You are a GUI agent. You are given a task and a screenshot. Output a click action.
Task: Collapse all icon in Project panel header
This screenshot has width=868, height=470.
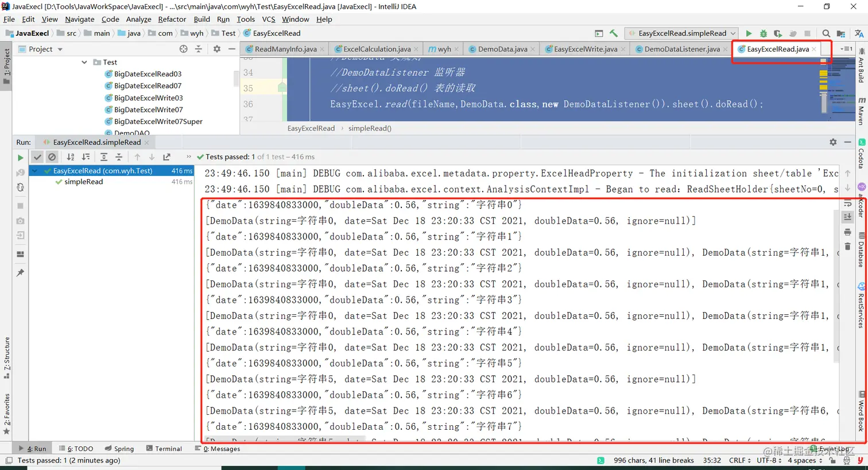(x=199, y=49)
